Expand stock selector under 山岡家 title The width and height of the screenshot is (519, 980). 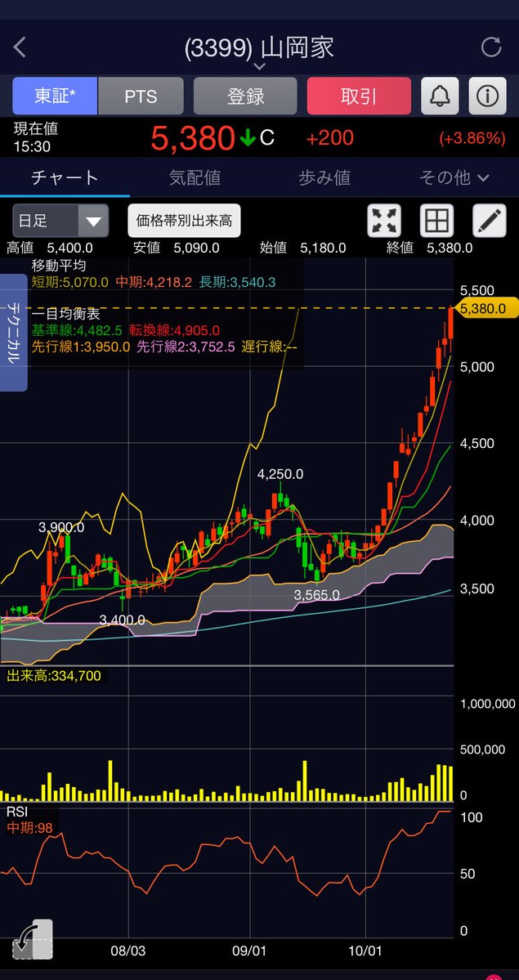260,65
